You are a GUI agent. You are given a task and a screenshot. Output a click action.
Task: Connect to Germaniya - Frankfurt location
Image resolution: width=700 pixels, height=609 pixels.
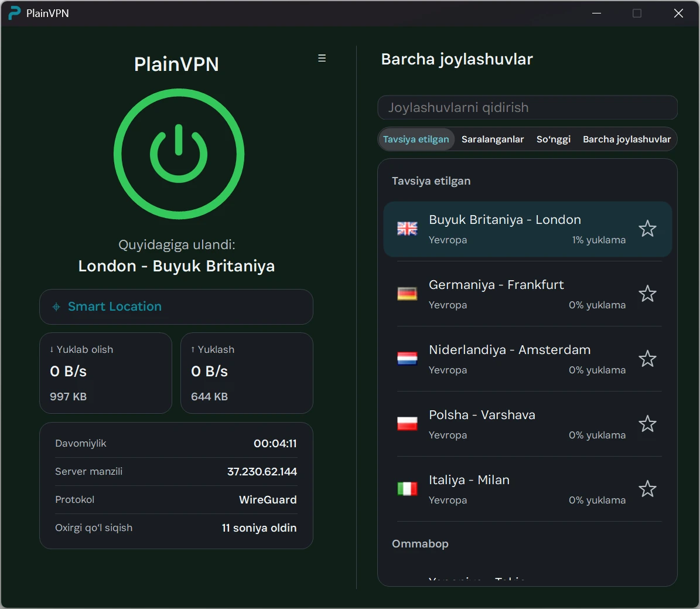point(527,294)
